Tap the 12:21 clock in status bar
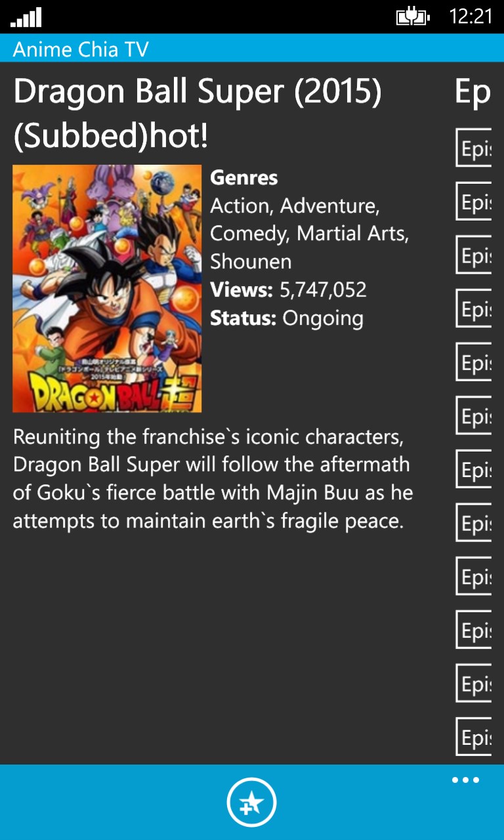The height and width of the screenshot is (840, 504). tap(471, 16)
